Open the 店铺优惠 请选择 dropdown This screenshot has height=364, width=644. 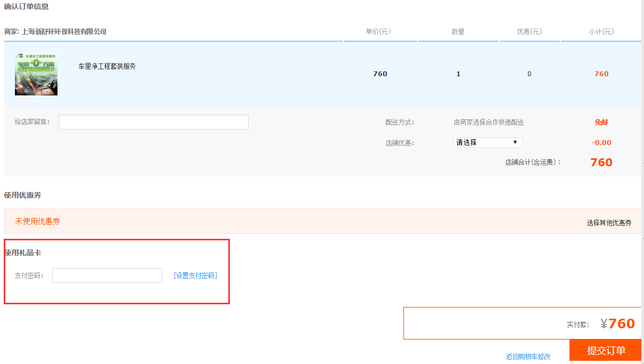tap(488, 142)
